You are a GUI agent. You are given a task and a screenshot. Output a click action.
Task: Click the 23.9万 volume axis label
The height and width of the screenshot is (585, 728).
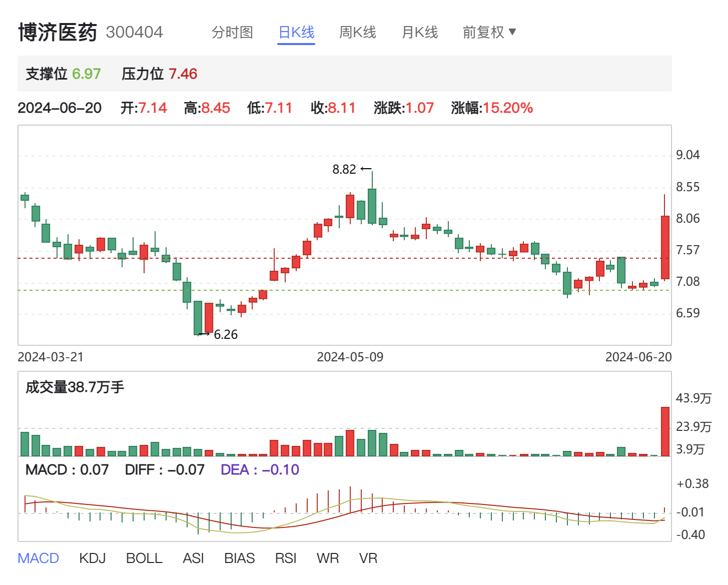(693, 427)
